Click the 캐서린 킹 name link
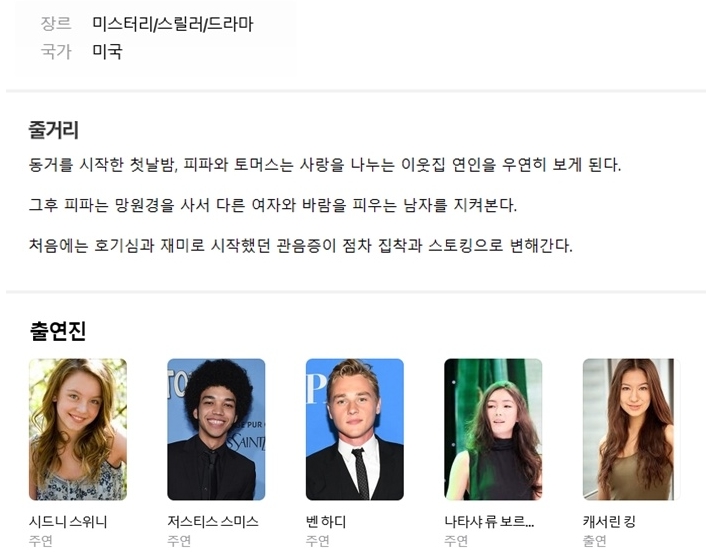This screenshot has height=557, width=710. (x=609, y=522)
